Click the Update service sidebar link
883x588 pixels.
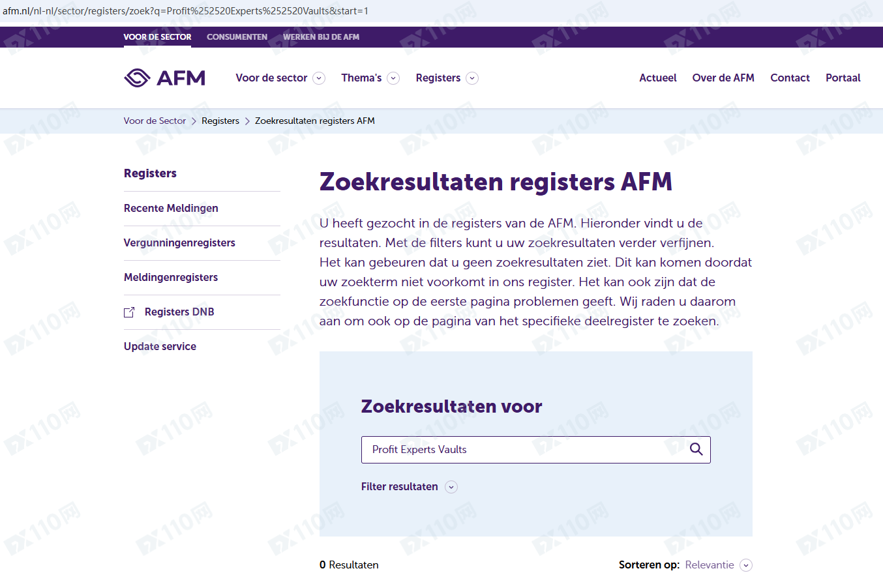160,347
